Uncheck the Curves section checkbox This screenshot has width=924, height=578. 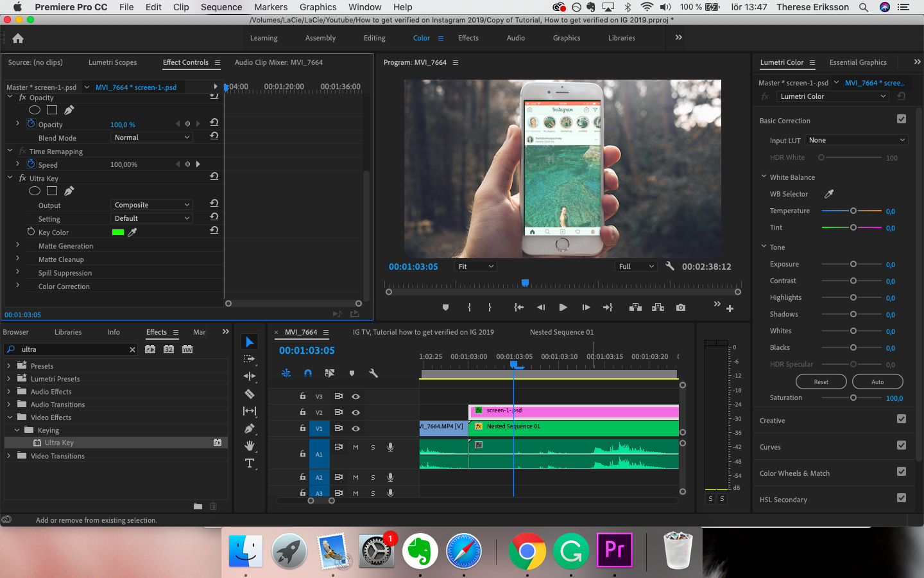coord(901,446)
